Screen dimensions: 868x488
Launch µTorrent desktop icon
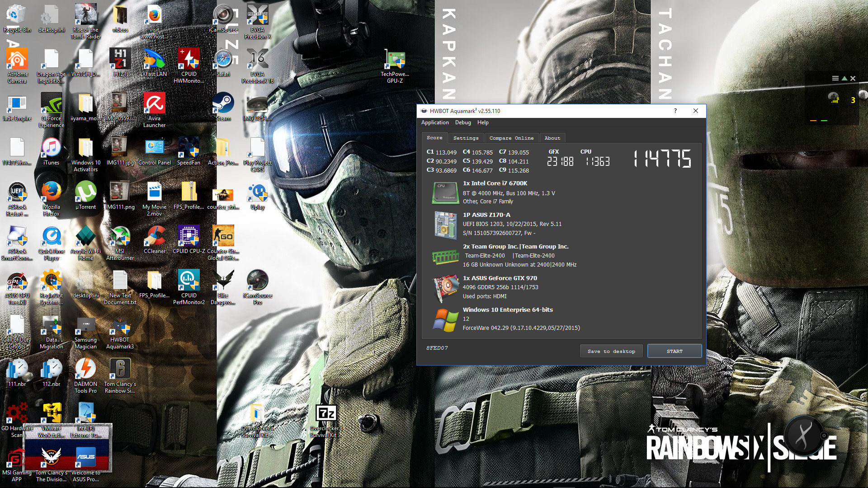pyautogui.click(x=86, y=196)
